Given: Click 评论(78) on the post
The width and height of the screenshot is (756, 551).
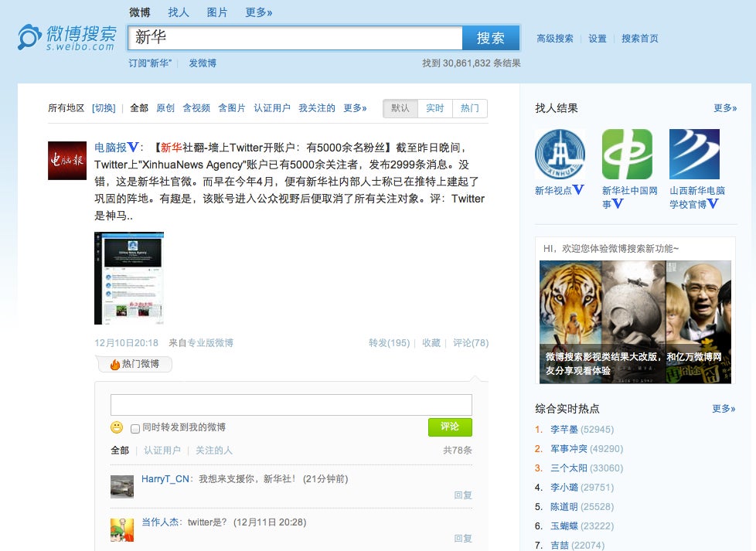Looking at the screenshot, I should pos(471,343).
